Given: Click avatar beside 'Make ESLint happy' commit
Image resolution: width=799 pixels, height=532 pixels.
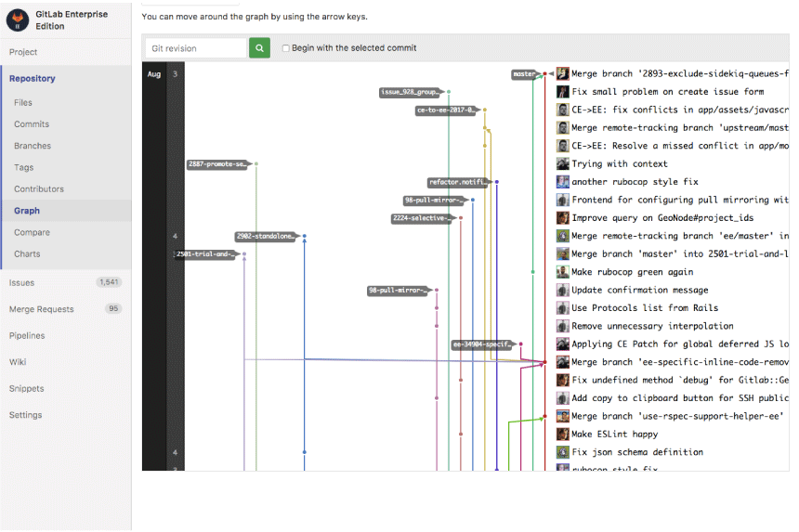Looking at the screenshot, I should 563,435.
